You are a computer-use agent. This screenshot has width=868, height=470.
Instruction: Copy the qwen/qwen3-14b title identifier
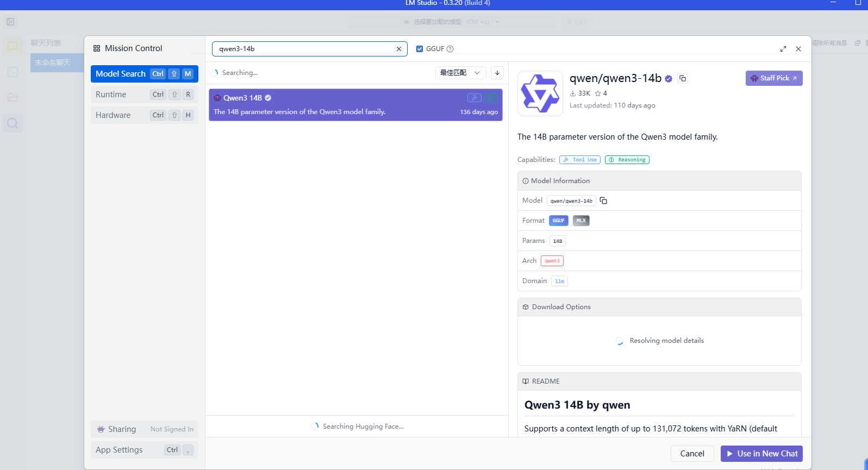coord(683,78)
